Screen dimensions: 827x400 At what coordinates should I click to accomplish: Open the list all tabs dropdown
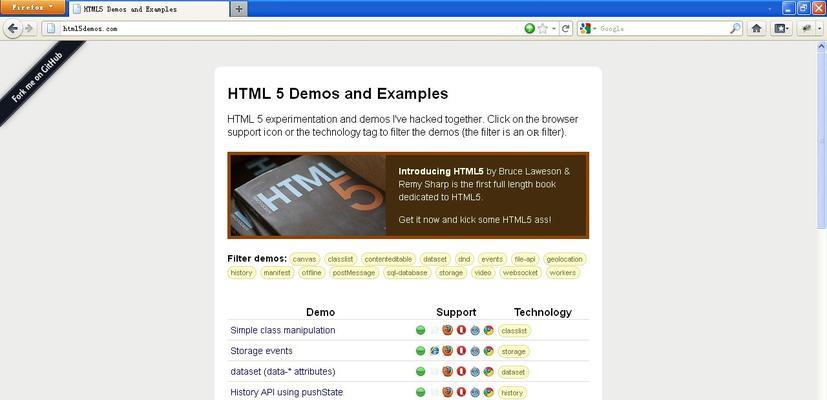pyautogui.click(x=770, y=9)
